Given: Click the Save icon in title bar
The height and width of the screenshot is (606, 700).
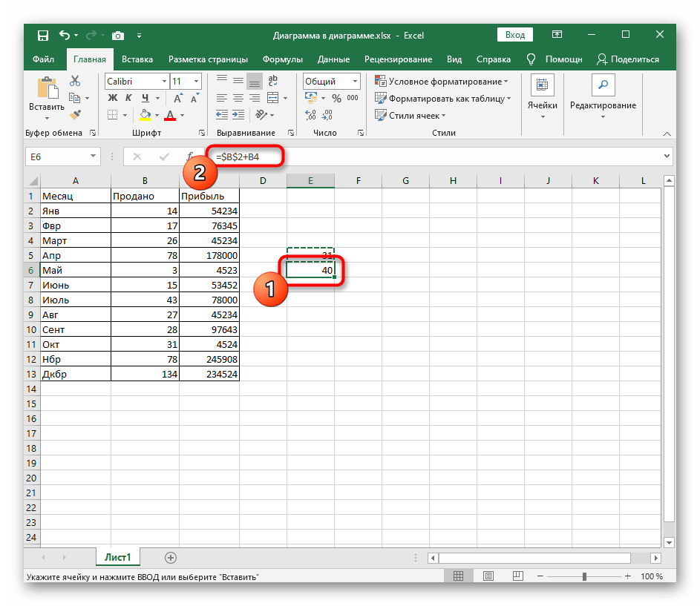Looking at the screenshot, I should tap(43, 35).
